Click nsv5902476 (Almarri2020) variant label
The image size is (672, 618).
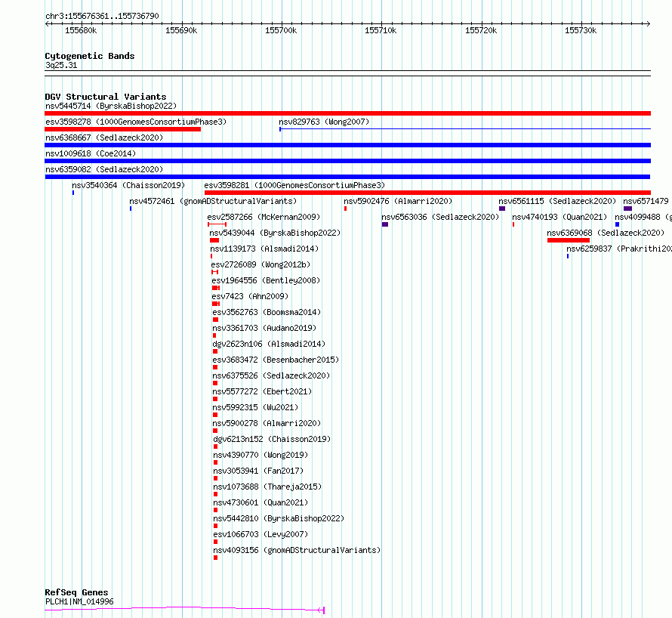coord(398,201)
